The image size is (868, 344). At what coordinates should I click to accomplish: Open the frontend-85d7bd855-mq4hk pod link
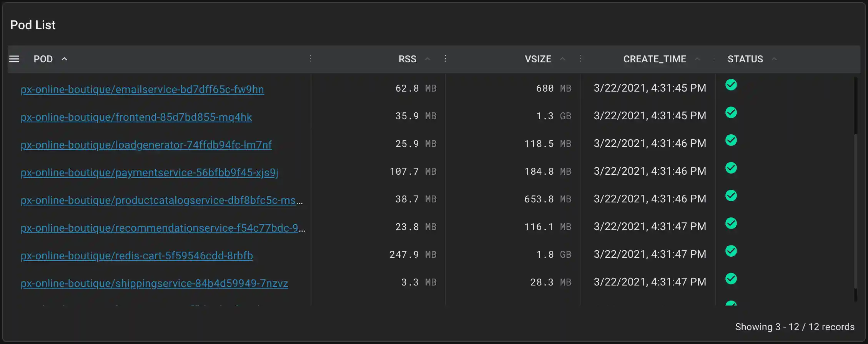136,117
